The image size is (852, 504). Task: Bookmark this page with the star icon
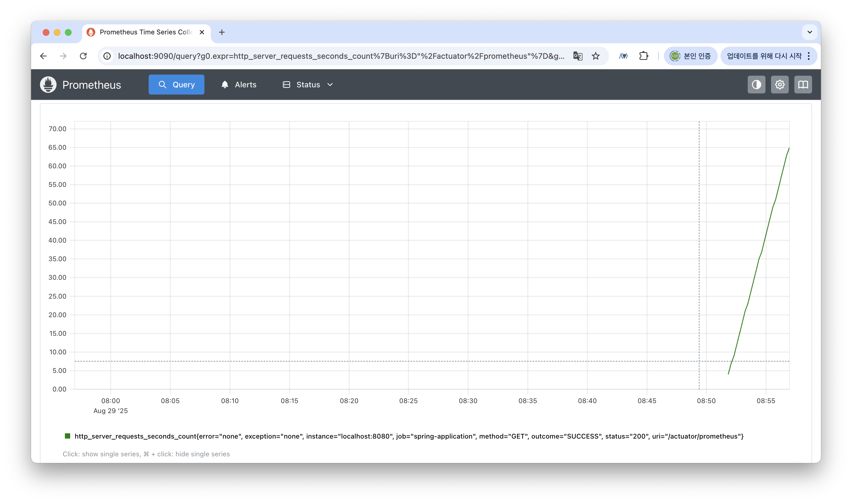(595, 56)
